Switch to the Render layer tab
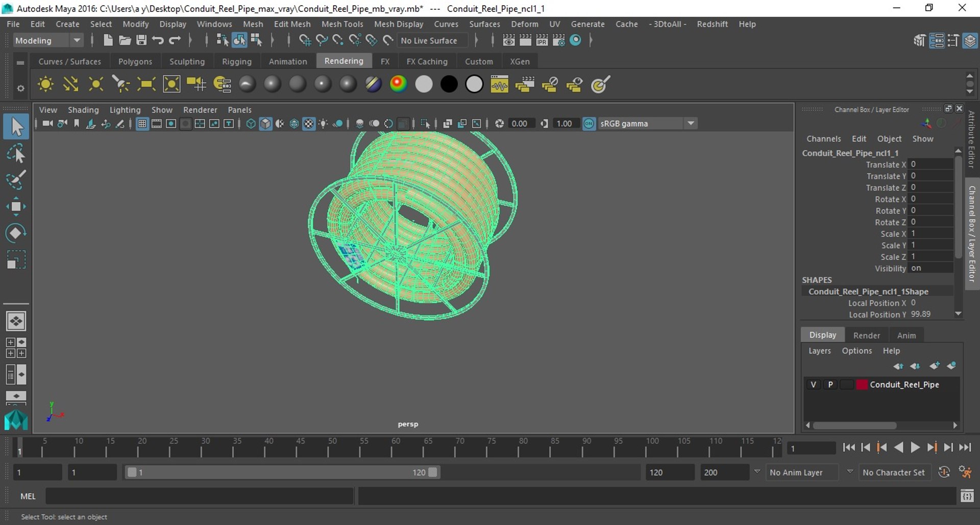 tap(866, 335)
